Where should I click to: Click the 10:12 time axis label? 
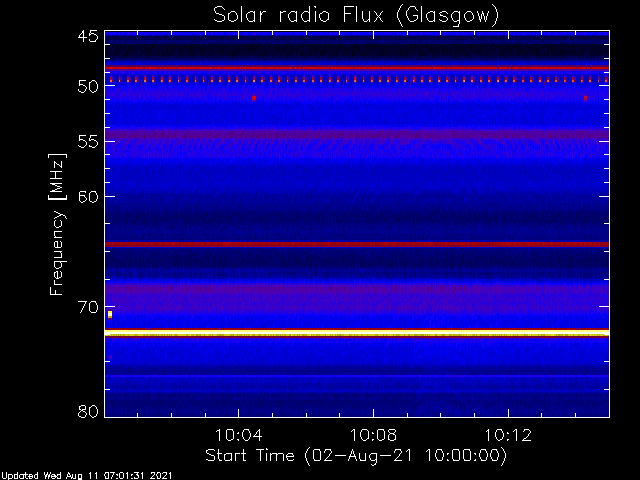pos(508,435)
